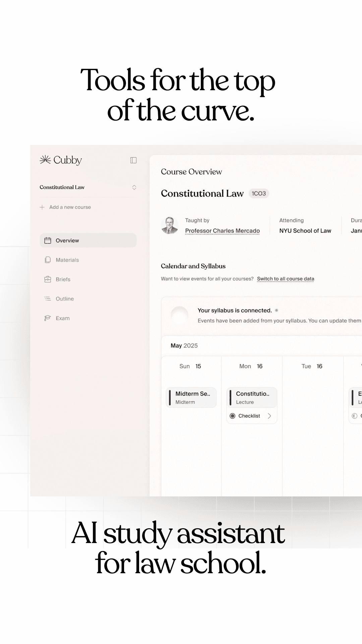This screenshot has width=362, height=644.
Task: Open the Constitutio.. Lecture event card
Action: click(252, 397)
